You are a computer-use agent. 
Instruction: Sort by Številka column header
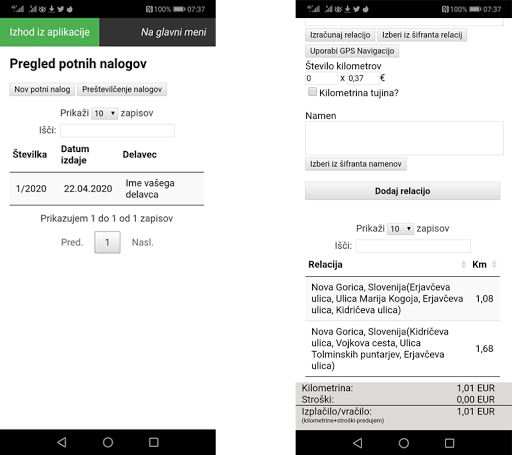click(30, 154)
